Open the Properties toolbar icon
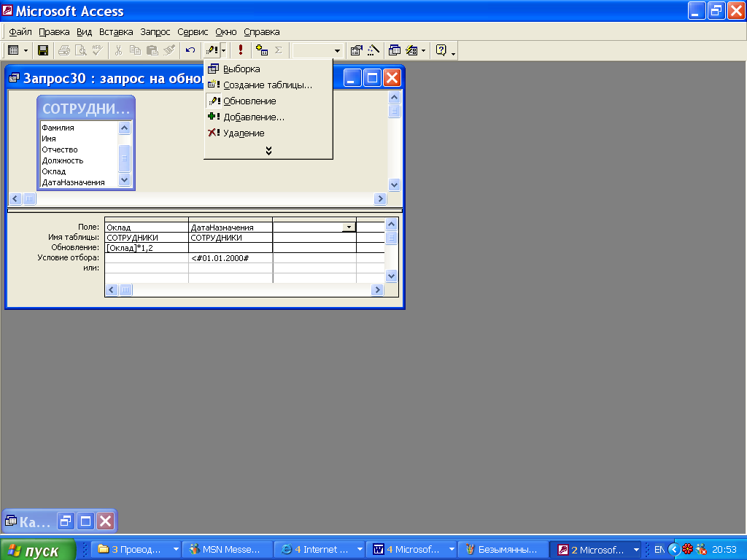Image resolution: width=747 pixels, height=560 pixels. [x=356, y=50]
